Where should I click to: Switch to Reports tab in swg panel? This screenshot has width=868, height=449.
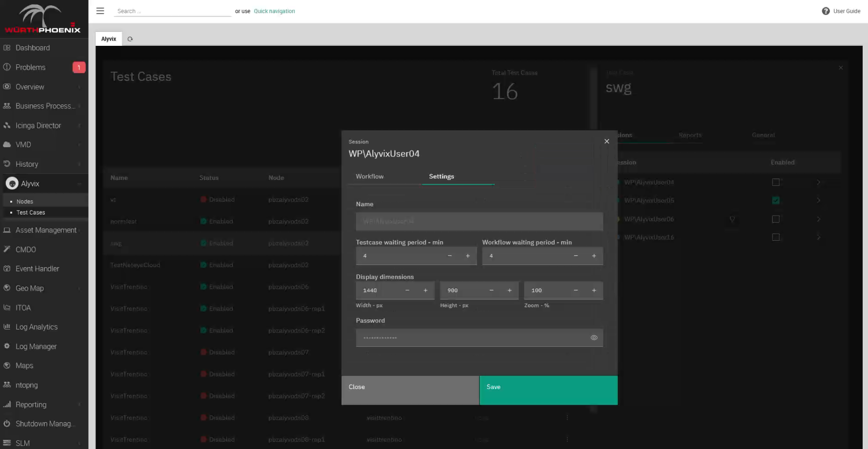click(690, 135)
